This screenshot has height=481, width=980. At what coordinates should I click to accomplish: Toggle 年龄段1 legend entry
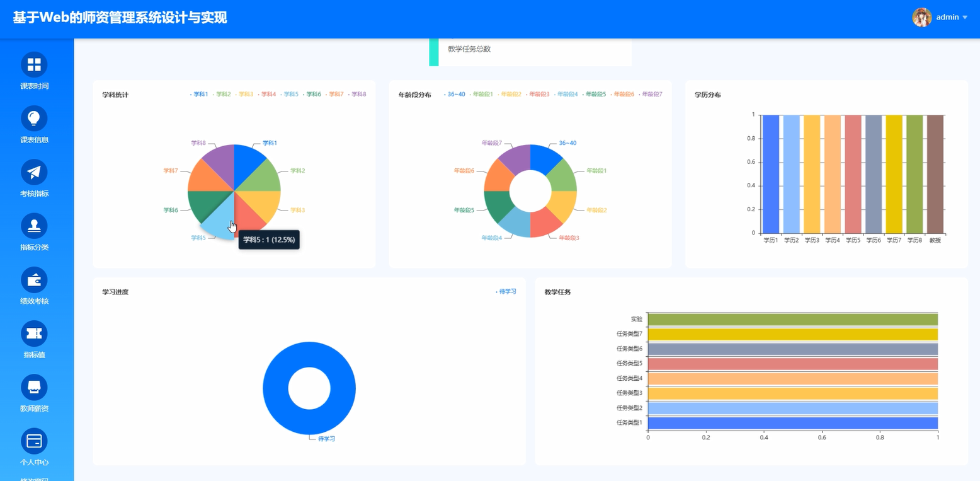pos(482,95)
